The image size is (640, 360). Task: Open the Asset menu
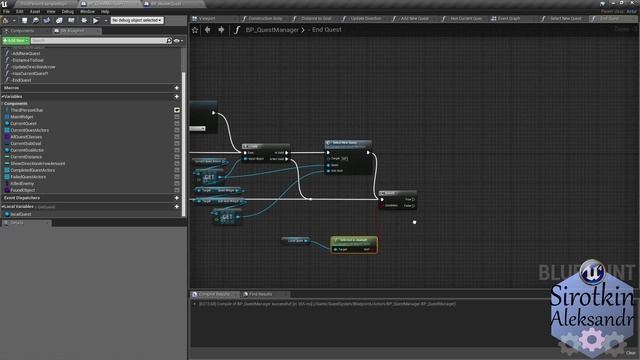(x=35, y=11)
